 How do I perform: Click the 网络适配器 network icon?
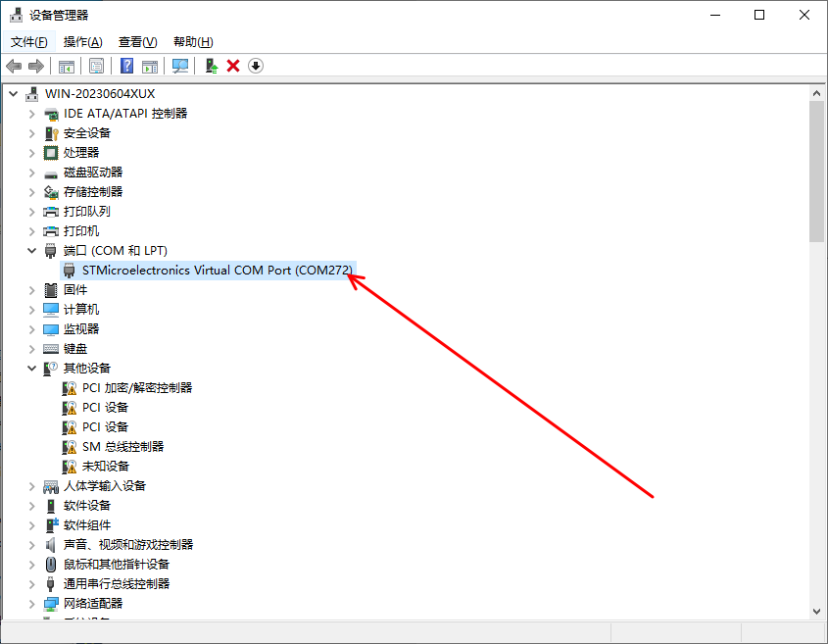tap(51, 603)
